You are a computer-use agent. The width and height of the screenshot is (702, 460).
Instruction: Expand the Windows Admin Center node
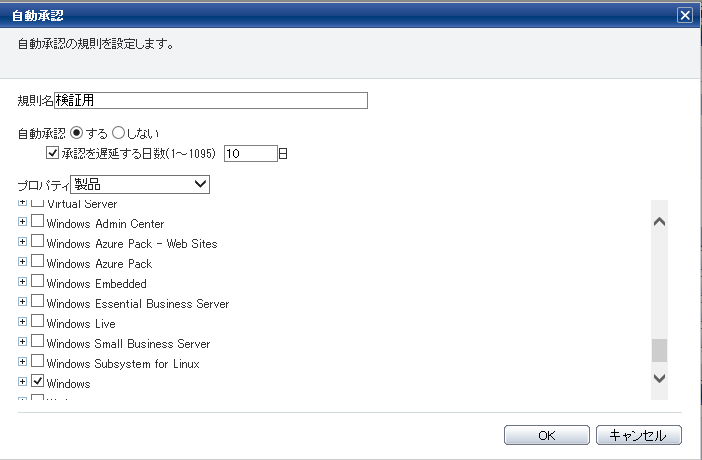[23, 223]
